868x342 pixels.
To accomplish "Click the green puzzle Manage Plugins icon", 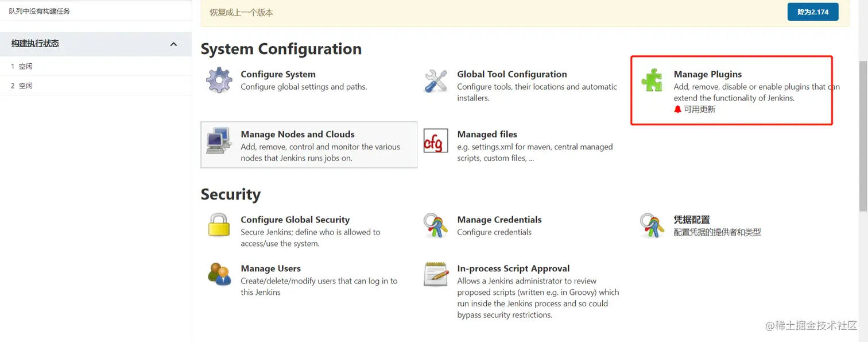I will coord(652,80).
